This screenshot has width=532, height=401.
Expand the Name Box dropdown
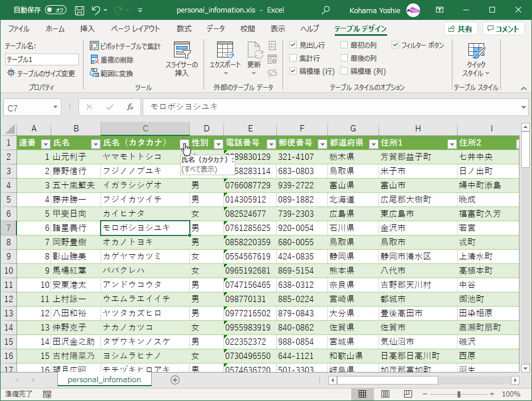tap(56, 107)
